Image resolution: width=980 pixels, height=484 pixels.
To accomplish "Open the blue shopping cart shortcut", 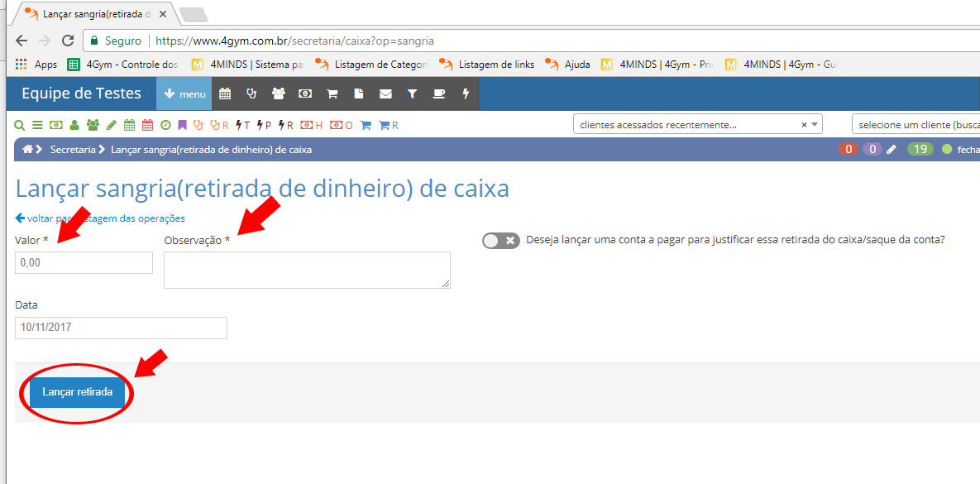I will click(365, 125).
